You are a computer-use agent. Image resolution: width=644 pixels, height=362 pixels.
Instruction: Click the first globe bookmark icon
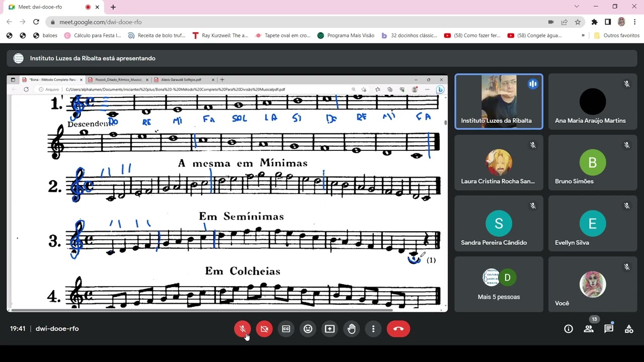pos(9,36)
